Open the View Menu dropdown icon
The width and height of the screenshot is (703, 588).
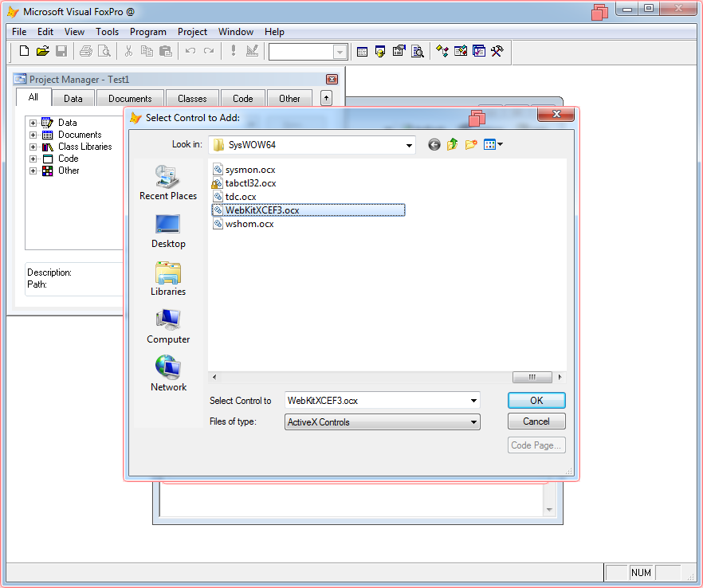(x=493, y=144)
